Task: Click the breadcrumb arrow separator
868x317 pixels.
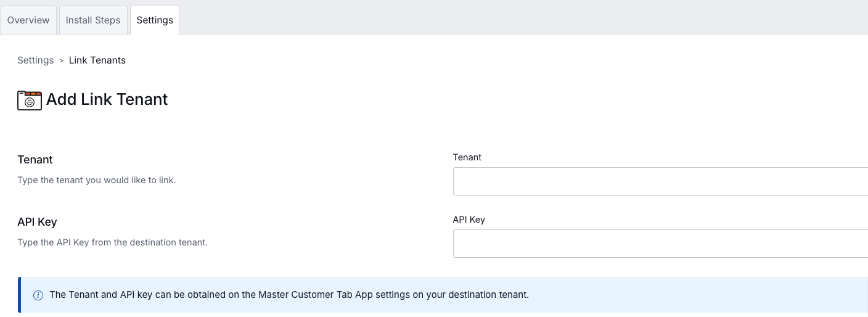Action: tap(61, 60)
